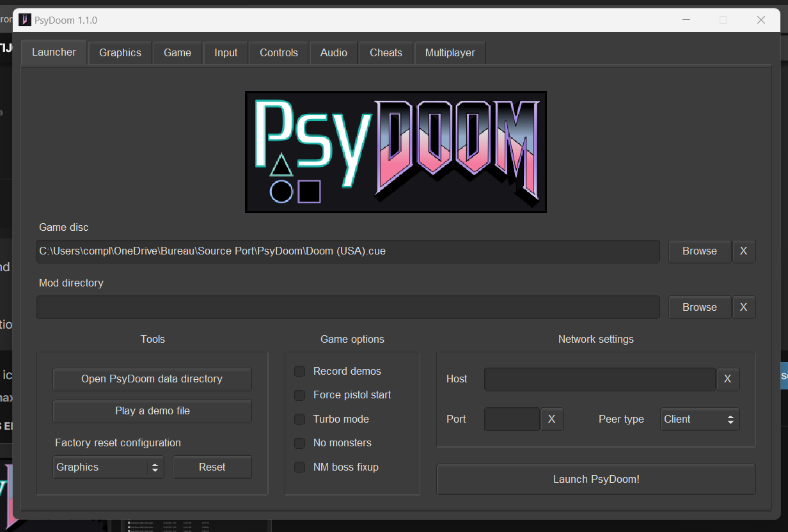This screenshot has height=532, width=788.
Task: Click the 'Game disc' label
Action: [x=64, y=227]
